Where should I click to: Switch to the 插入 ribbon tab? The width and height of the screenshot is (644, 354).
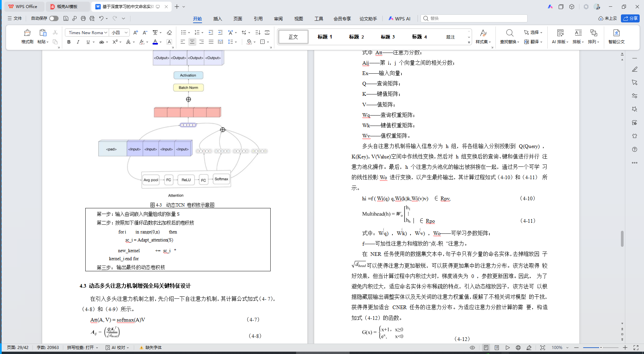tap(218, 19)
